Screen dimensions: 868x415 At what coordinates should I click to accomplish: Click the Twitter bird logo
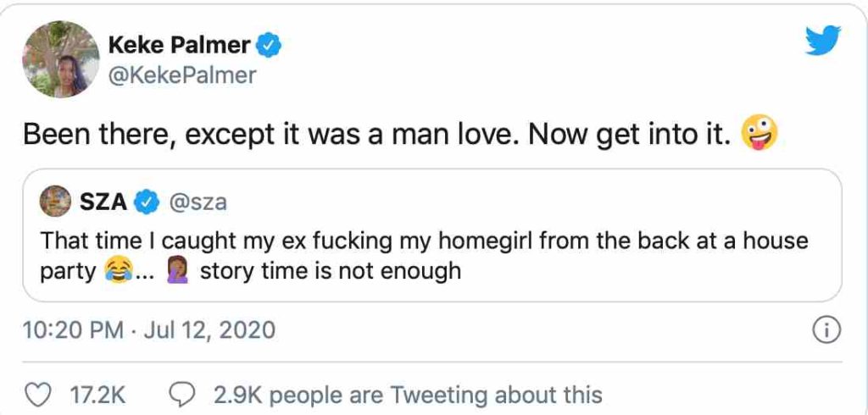822,42
